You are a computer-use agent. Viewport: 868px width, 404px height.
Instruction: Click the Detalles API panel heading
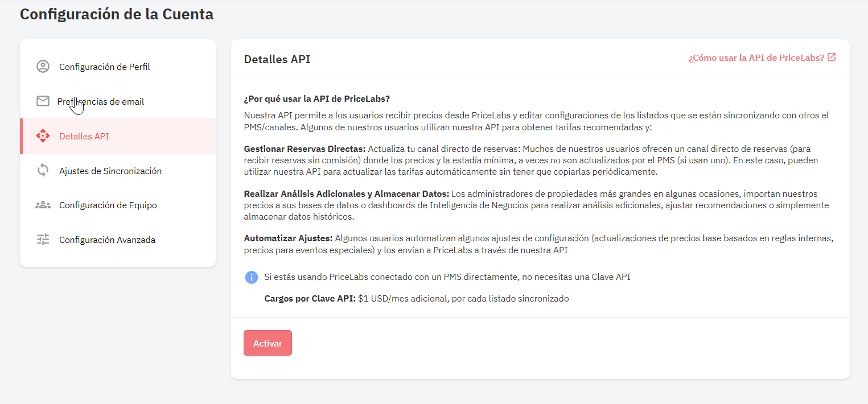point(277,59)
